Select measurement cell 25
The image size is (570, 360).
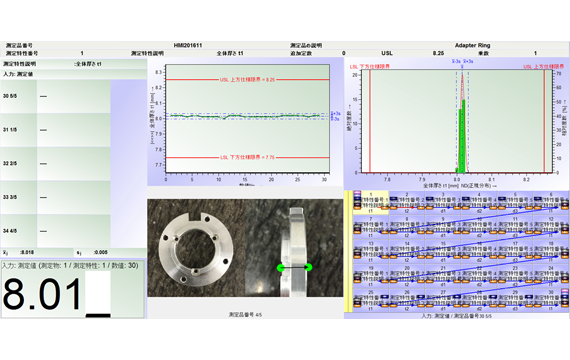pyautogui.click(x=371, y=300)
